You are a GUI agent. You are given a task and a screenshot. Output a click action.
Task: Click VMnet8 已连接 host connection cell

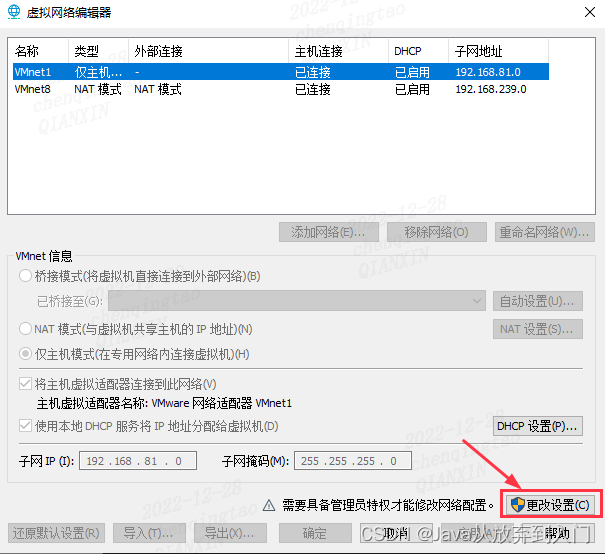(313, 89)
